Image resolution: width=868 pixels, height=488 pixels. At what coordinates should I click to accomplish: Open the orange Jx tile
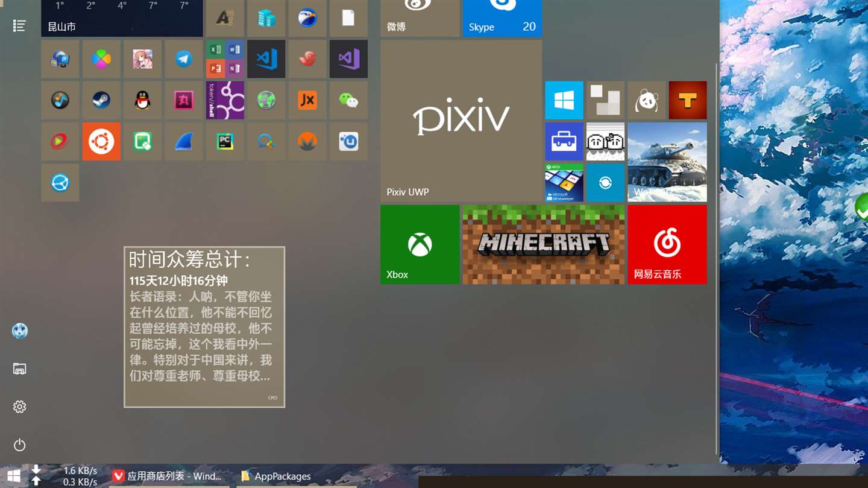(307, 100)
